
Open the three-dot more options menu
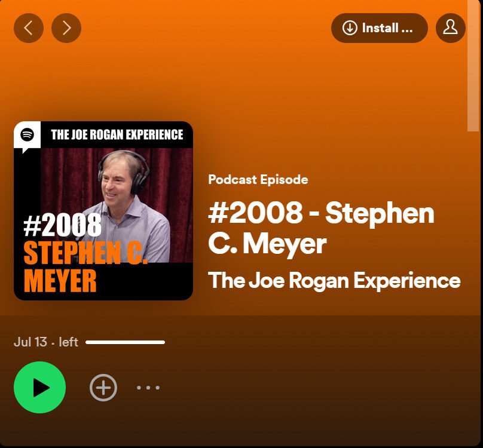(x=148, y=388)
